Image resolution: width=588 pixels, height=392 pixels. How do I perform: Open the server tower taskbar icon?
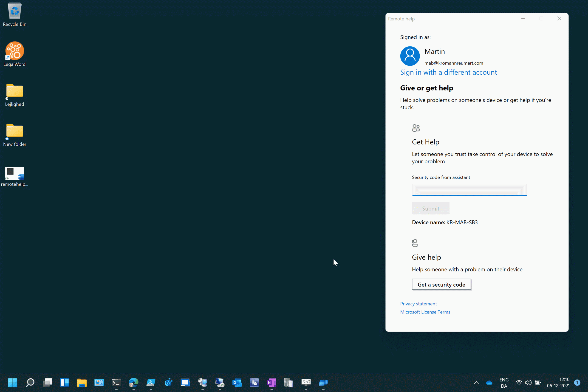coord(288,382)
